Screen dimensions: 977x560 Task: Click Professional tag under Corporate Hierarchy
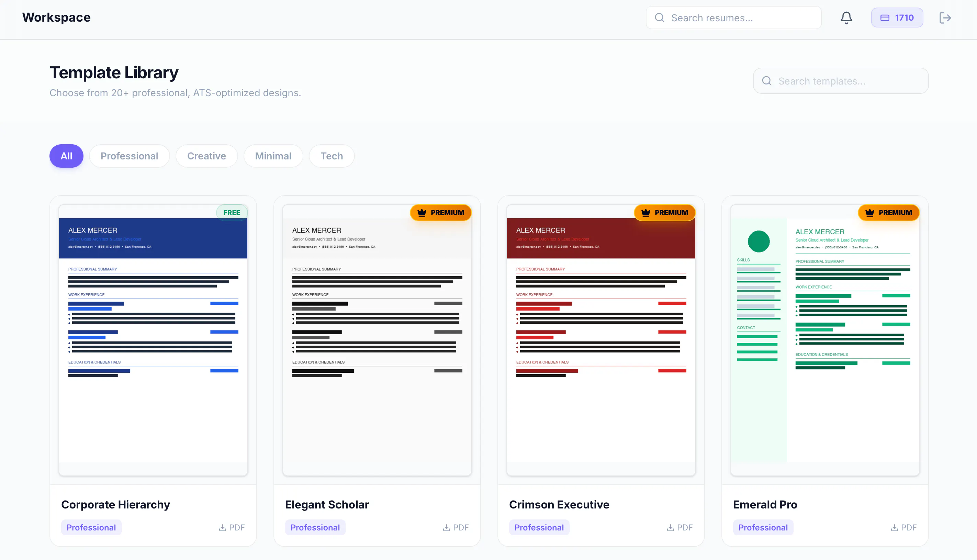91,527
